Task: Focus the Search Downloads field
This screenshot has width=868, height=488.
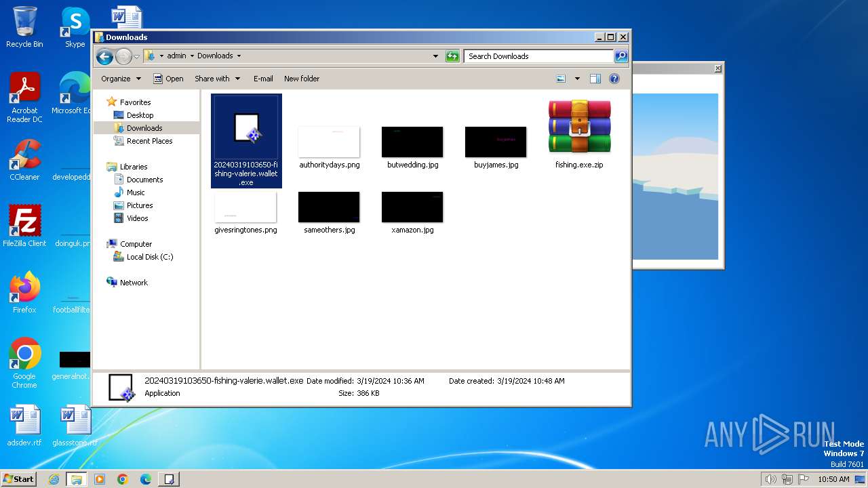Action: (539, 56)
